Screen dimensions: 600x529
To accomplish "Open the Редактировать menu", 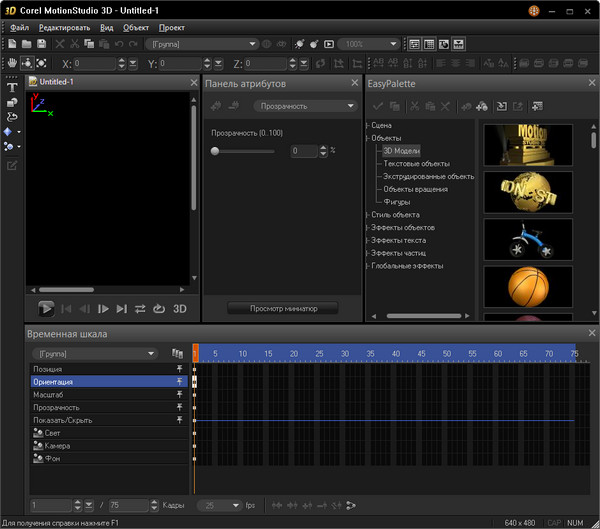I will click(x=64, y=27).
